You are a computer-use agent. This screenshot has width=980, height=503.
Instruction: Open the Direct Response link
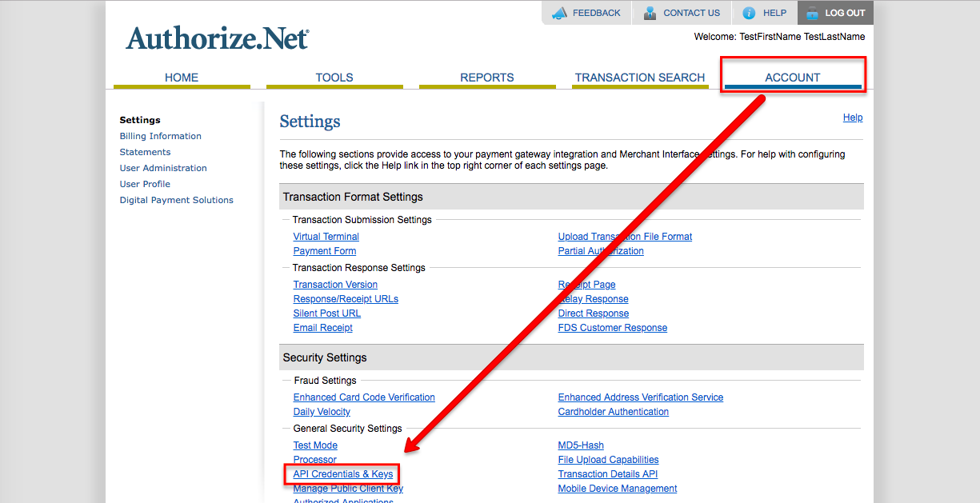click(x=594, y=313)
